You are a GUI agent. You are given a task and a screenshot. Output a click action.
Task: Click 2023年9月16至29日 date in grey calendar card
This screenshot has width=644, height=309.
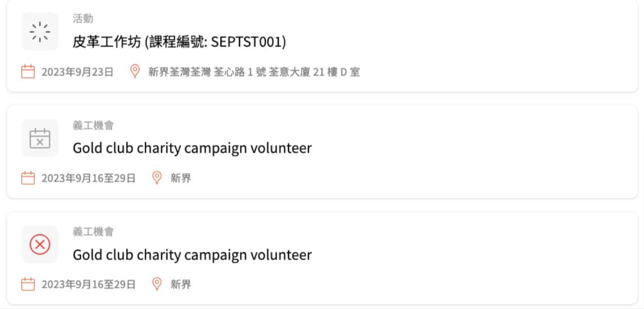point(89,179)
